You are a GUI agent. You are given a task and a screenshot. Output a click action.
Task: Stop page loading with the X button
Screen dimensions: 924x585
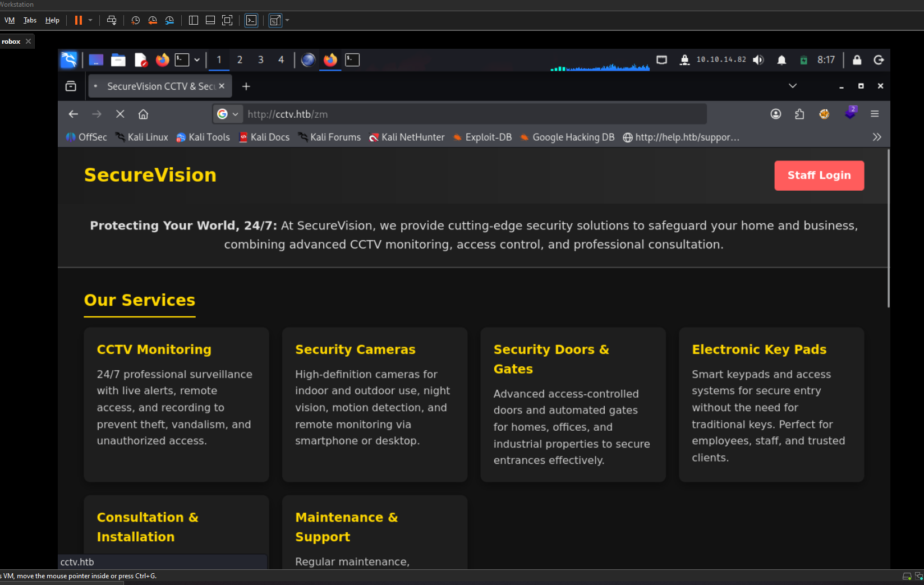[x=120, y=114]
